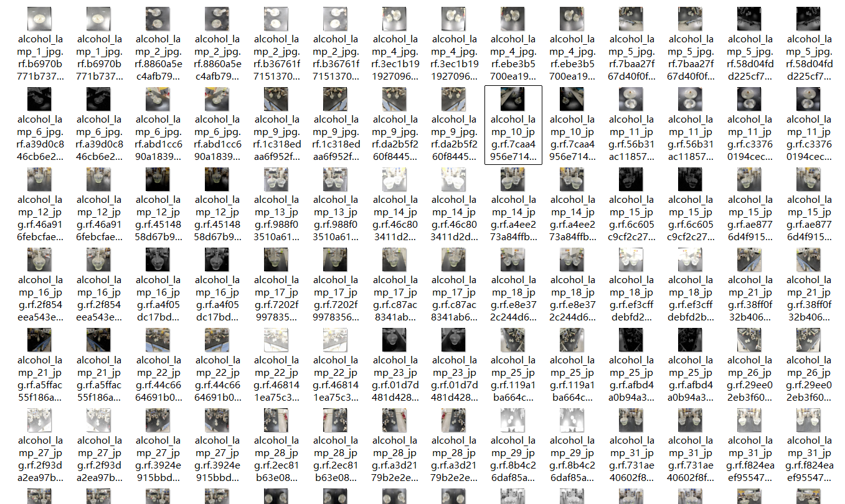Select first alcohol_lamp_16 rf.2f854 file

point(40,286)
